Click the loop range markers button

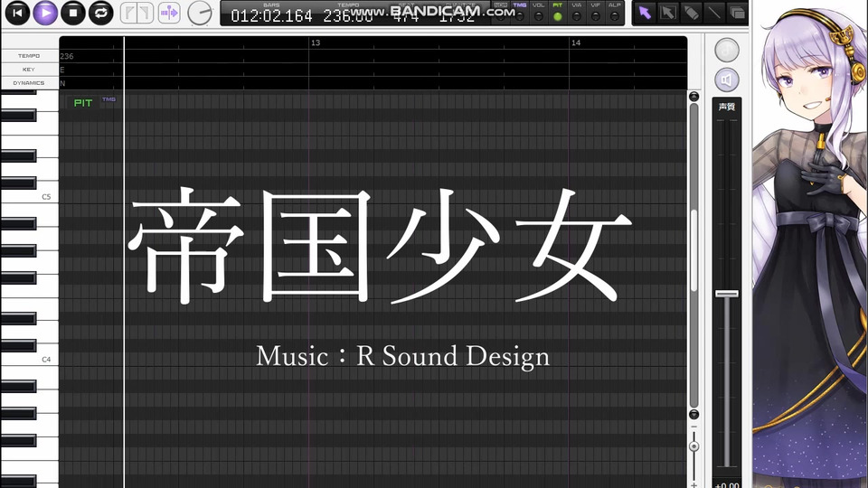pyautogui.click(x=137, y=13)
